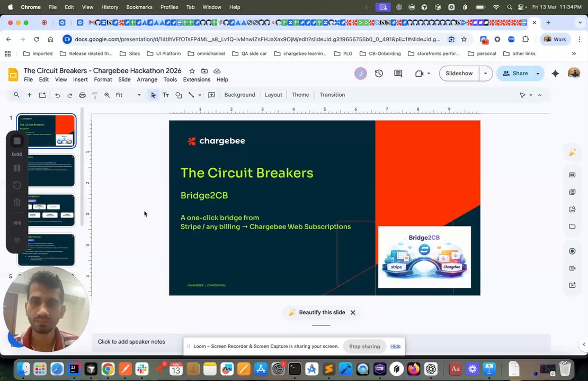Viewport: 588px width, 381px height.
Task: Insert a comment from toolbar
Action: (211, 95)
